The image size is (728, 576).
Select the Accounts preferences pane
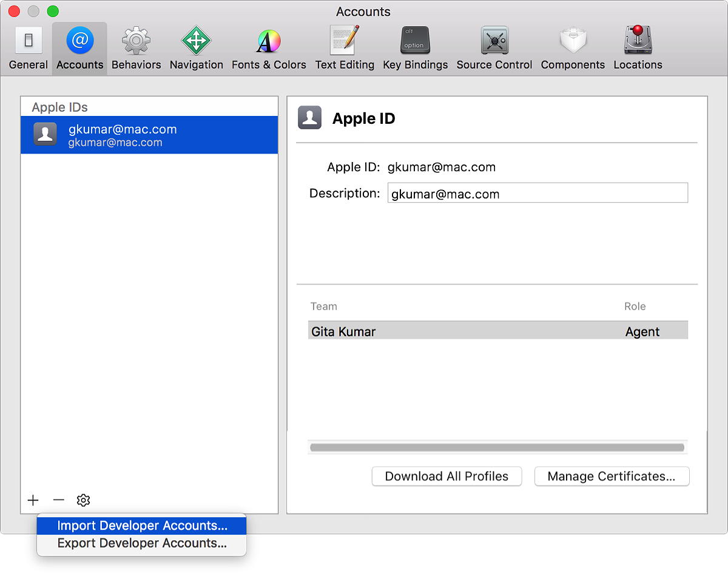pos(79,49)
